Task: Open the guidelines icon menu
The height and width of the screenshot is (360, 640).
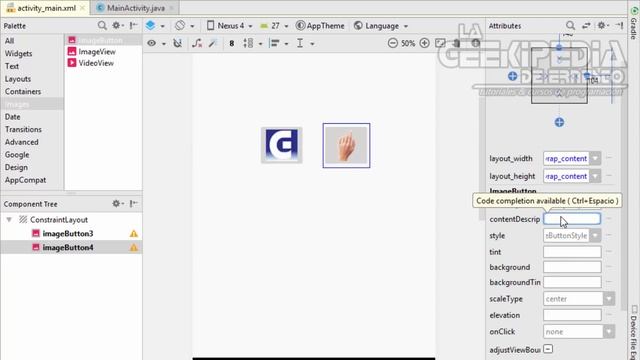Action: tap(305, 43)
